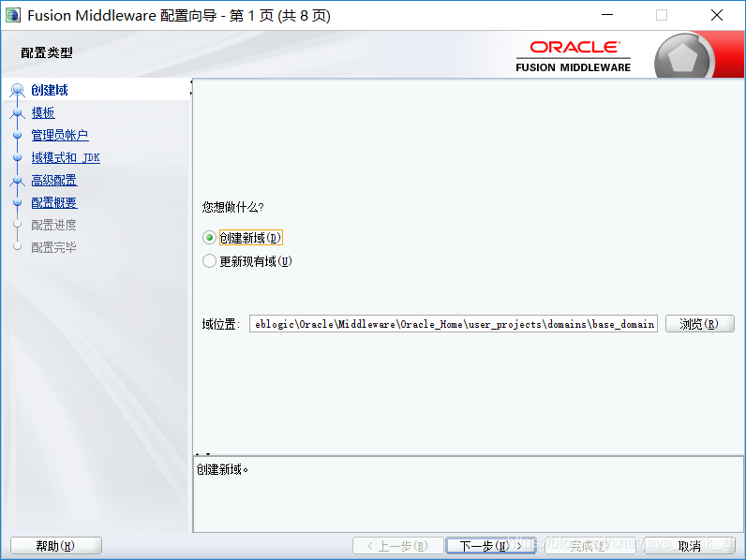Minimize the configuration wizard window
The height and width of the screenshot is (560, 746).
(607, 15)
